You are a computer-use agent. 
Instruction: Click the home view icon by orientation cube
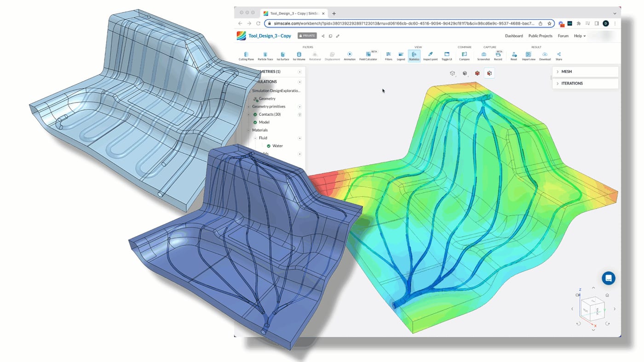tap(607, 295)
